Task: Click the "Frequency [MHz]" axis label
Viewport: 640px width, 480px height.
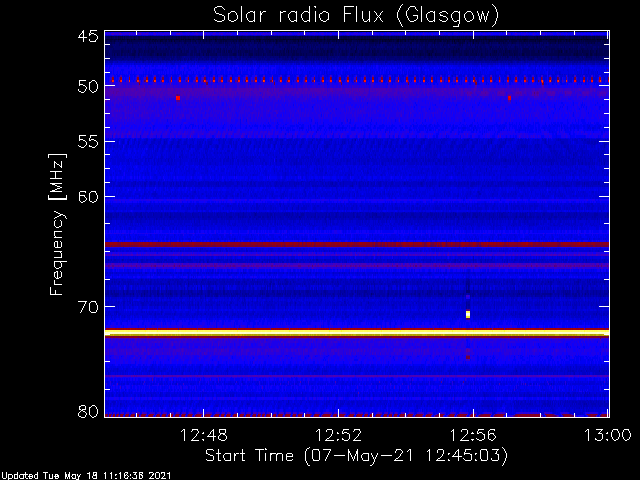Action: click(57, 224)
